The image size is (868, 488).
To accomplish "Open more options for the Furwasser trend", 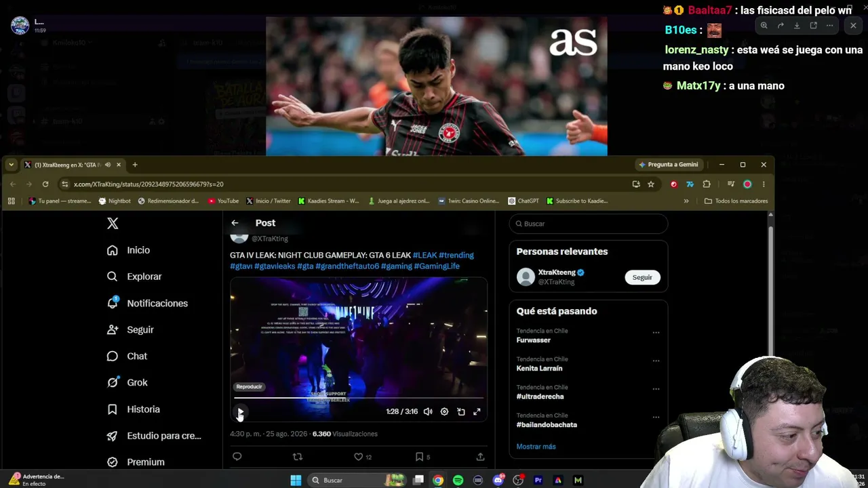I will [x=656, y=333].
